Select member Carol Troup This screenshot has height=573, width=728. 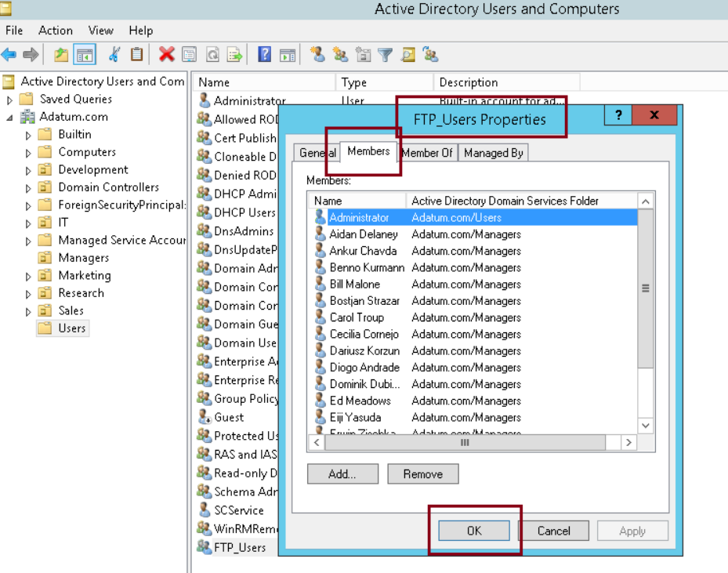473,317
